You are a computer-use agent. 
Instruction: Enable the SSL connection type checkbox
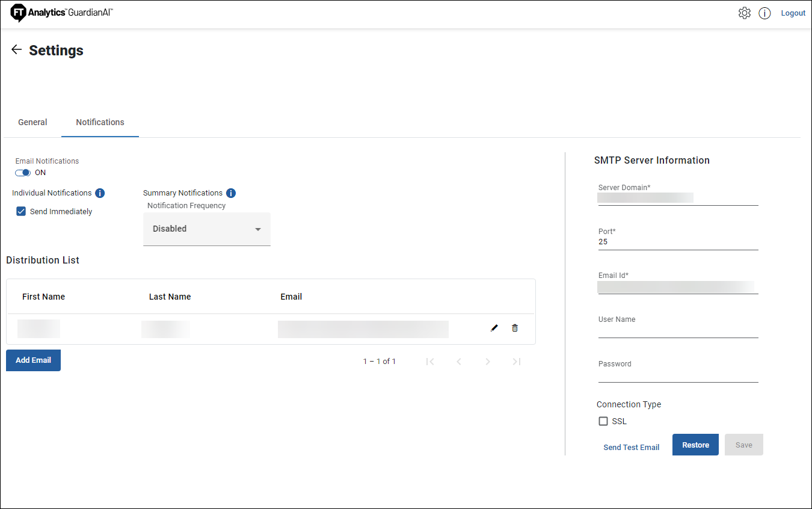click(x=603, y=421)
